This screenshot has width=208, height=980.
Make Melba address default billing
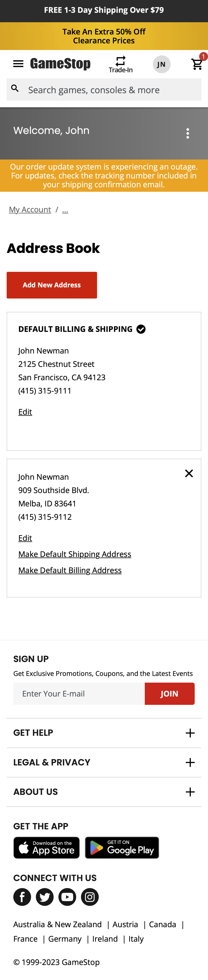[70, 570]
